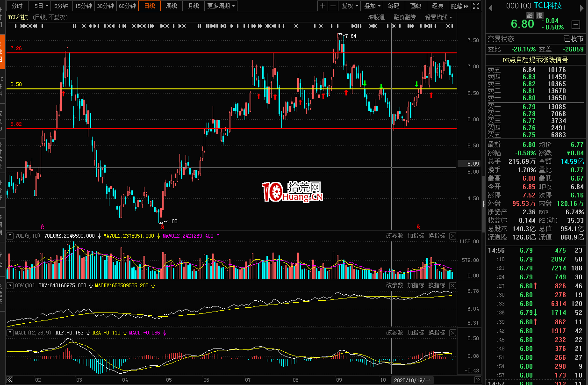Click 改参数 in VOL panel
Screen dimensions: 588x385
coord(394,236)
